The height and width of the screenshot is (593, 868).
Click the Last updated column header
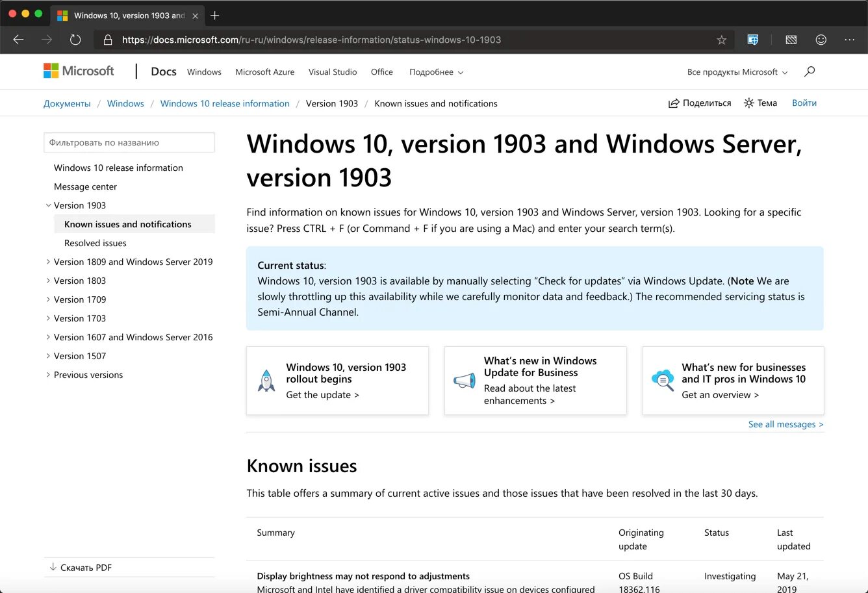794,539
